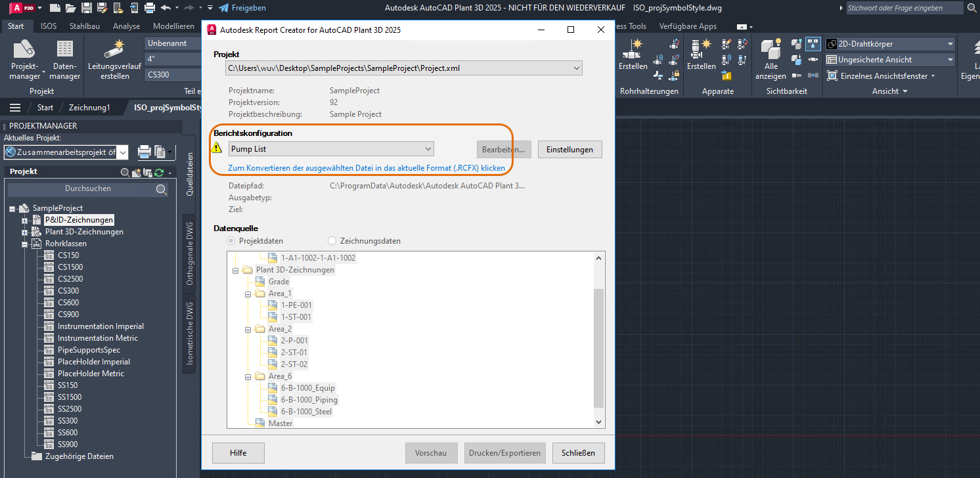The image size is (980, 478).
Task: Open the Projektmanager ribbon button
Action: pyautogui.click(x=25, y=60)
